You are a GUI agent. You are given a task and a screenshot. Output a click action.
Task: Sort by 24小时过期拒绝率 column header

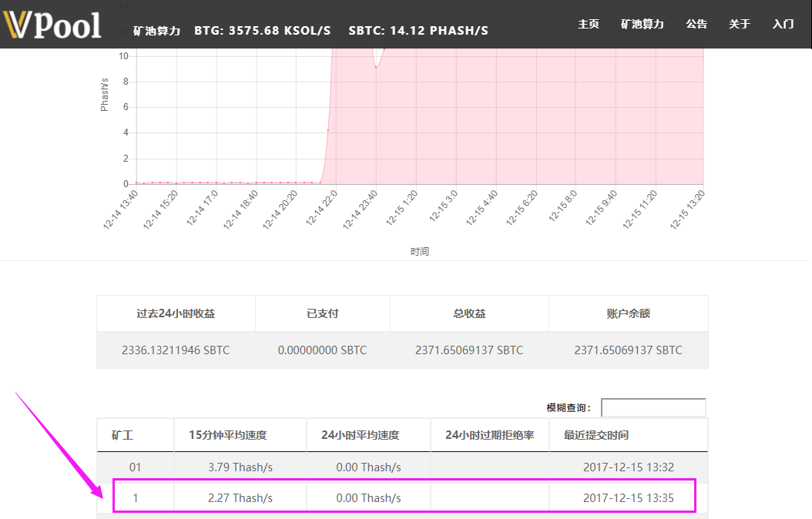pos(489,435)
